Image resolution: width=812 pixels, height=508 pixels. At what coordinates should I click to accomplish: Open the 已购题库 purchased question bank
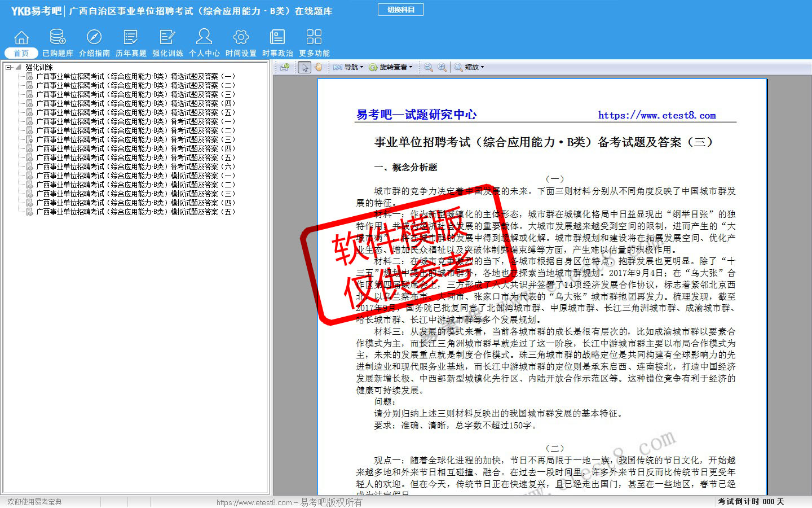point(58,43)
